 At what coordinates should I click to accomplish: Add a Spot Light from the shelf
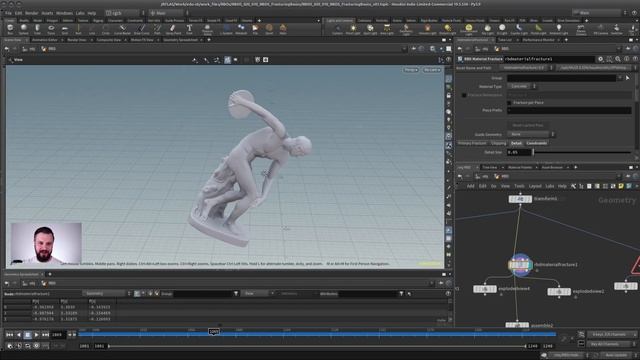pos(370,29)
